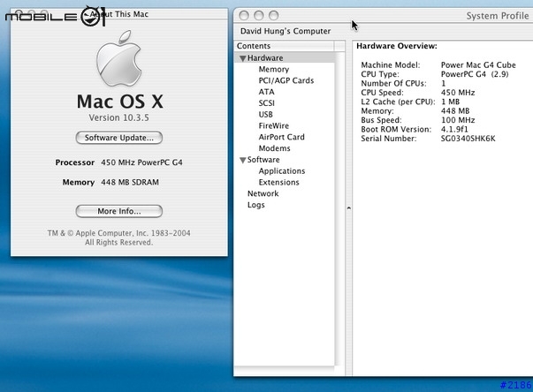Collapse the Hardware disclosure triangle
Screen dimensions: 533x392
click(242, 58)
